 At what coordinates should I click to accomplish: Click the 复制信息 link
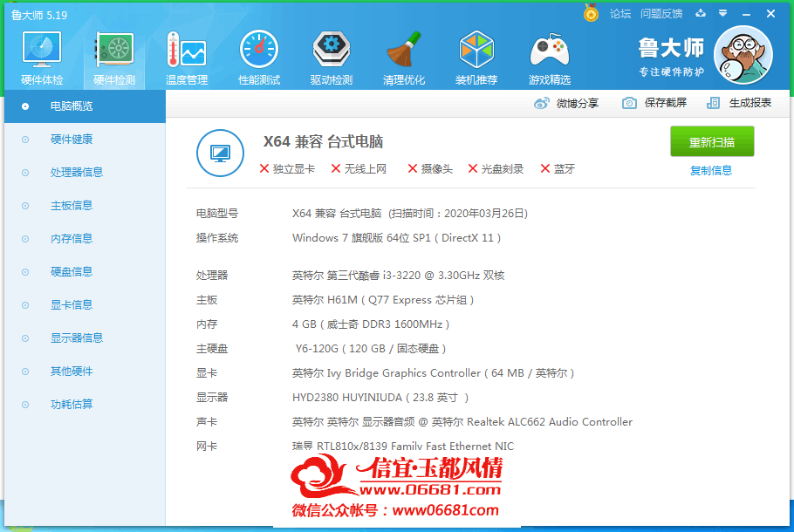tap(711, 171)
